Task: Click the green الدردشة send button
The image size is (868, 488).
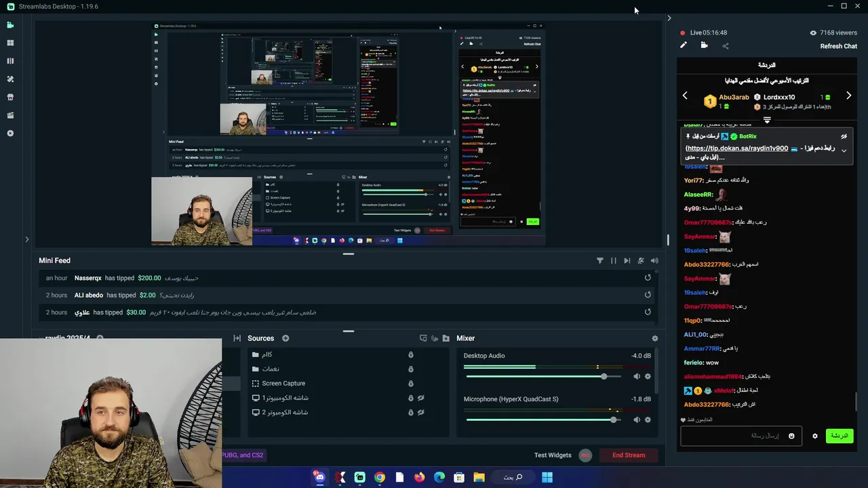Action: 840,436
